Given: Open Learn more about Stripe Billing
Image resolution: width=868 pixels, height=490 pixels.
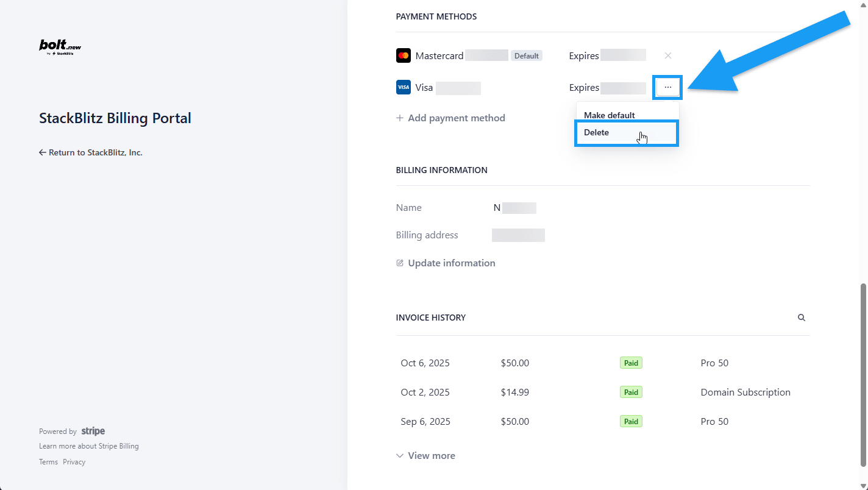Looking at the screenshot, I should [89, 446].
